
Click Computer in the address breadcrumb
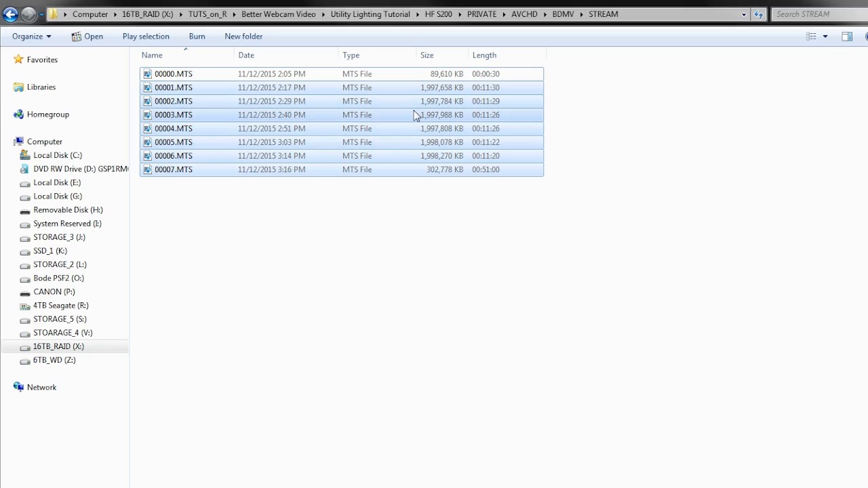90,14
